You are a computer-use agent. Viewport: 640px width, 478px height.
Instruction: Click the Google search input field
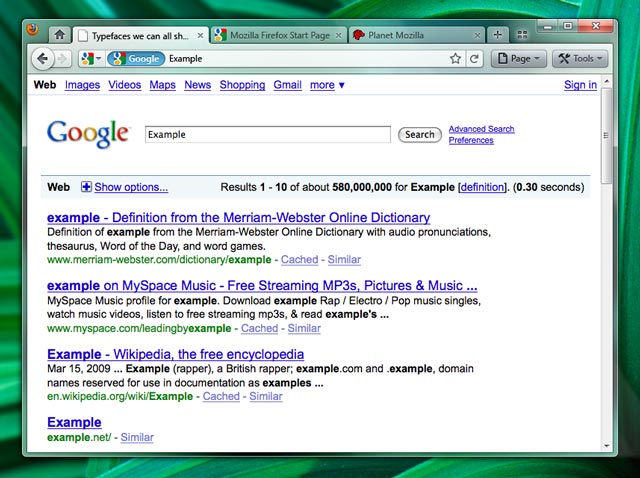click(268, 135)
